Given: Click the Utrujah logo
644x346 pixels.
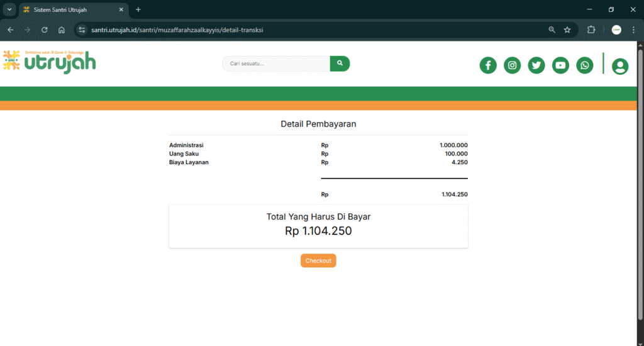Looking at the screenshot, I should click(x=50, y=61).
